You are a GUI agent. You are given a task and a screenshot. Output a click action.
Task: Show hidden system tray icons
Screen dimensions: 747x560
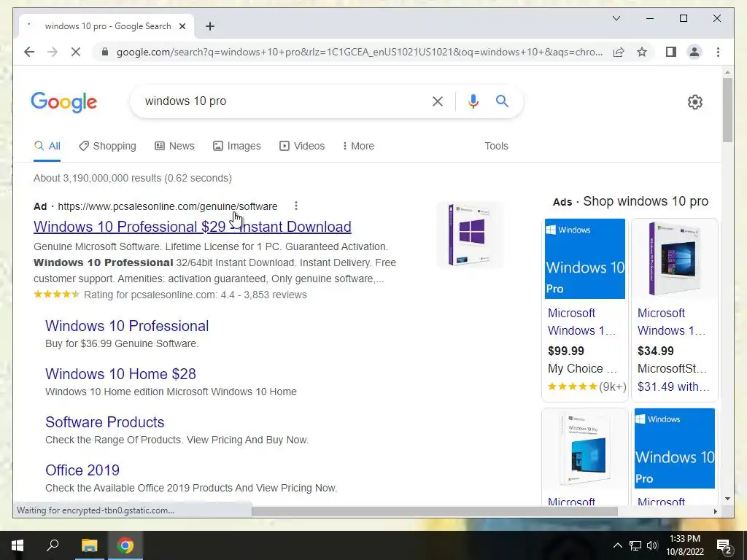617,545
